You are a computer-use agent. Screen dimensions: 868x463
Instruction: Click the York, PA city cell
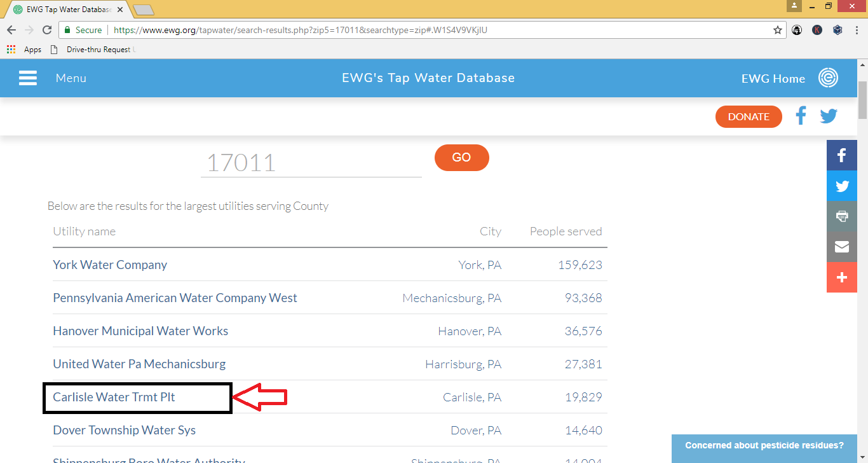tap(480, 265)
